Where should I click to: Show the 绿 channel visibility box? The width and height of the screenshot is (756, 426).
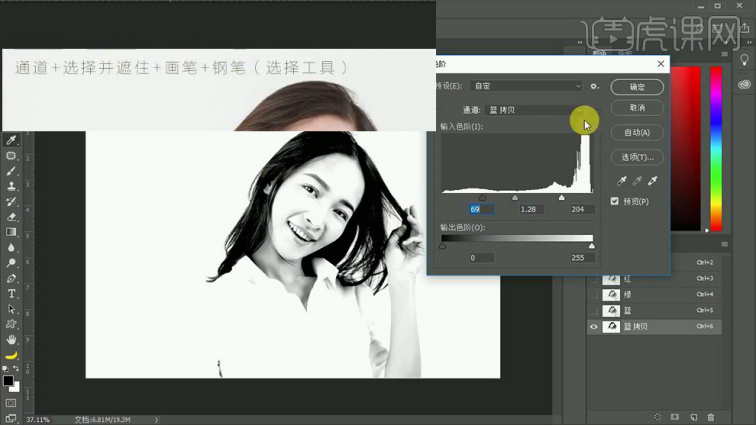tap(594, 294)
